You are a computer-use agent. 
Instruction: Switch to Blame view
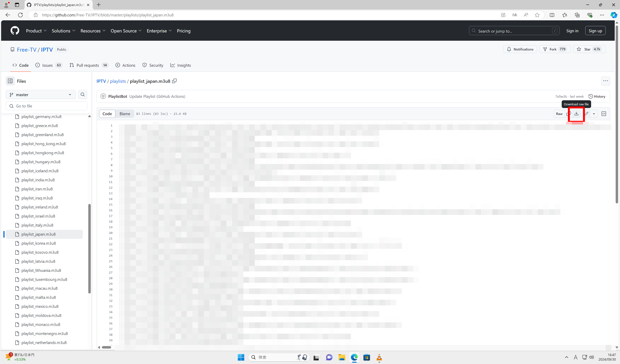click(x=125, y=113)
